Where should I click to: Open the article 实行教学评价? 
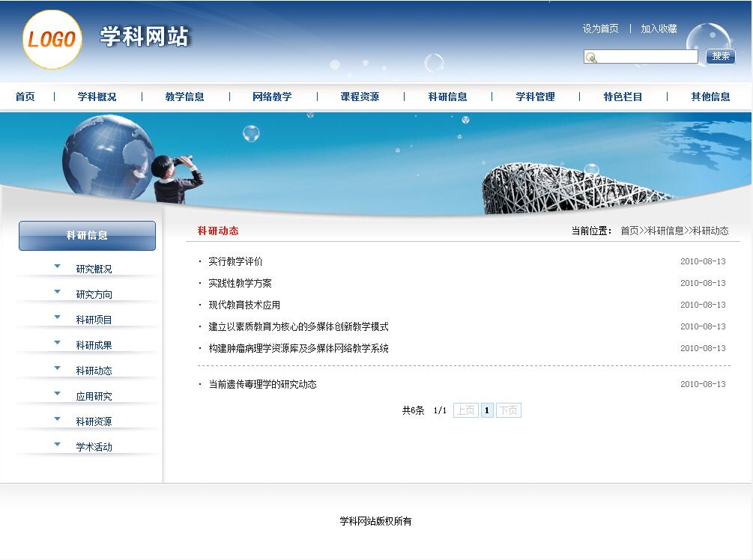point(235,261)
